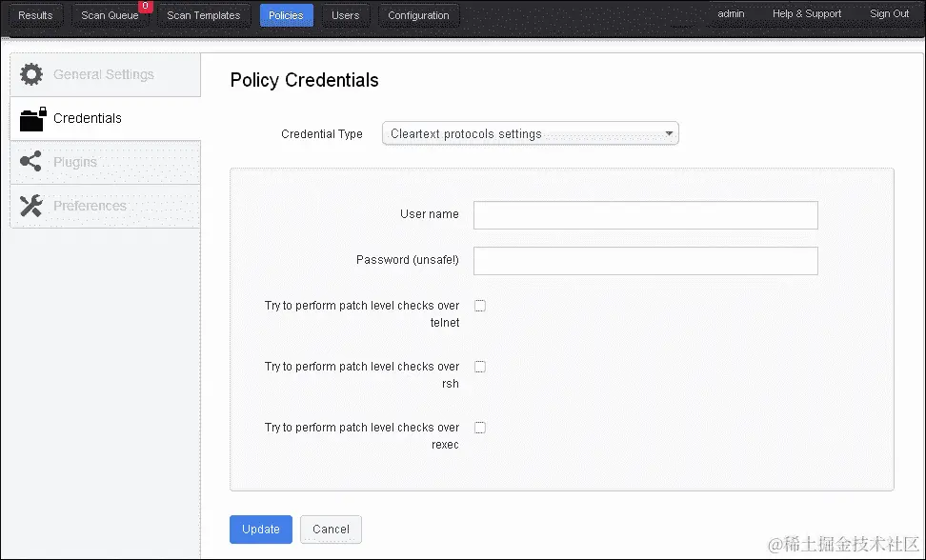Viewport: 926px width, 560px height.
Task: Click the Cancel button
Action: [x=331, y=530]
